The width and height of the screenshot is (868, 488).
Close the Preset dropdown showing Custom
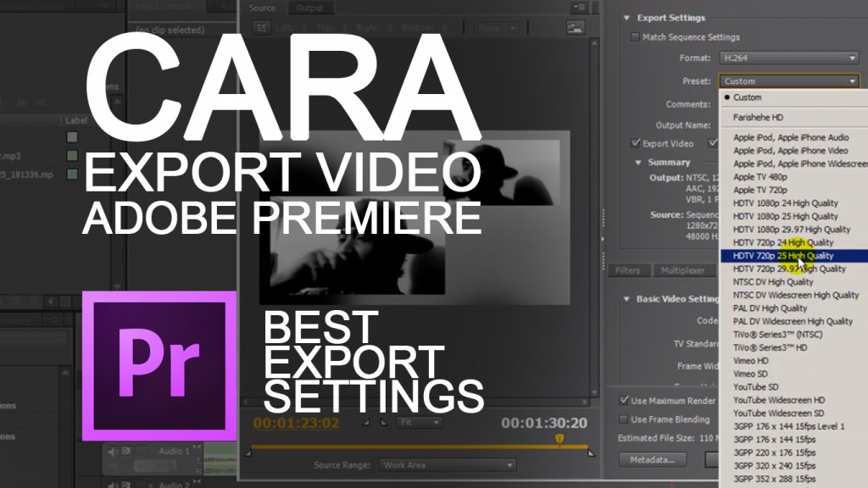[x=789, y=80]
